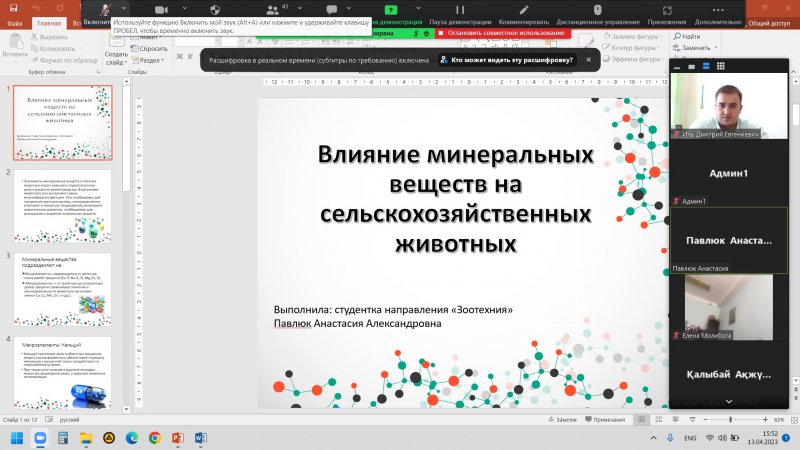Adjust the zoom slider in status bar
Viewport: 800px width, 450px height.
coord(730,419)
